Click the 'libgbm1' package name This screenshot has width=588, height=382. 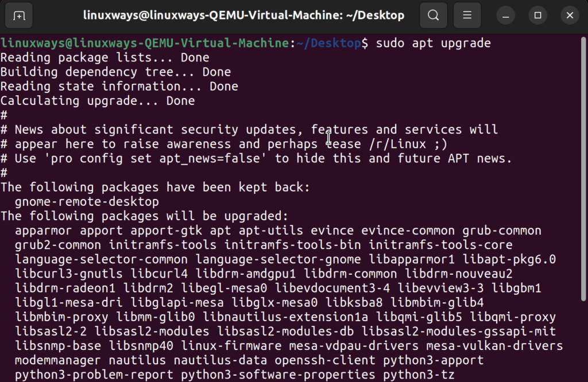[x=516, y=289]
